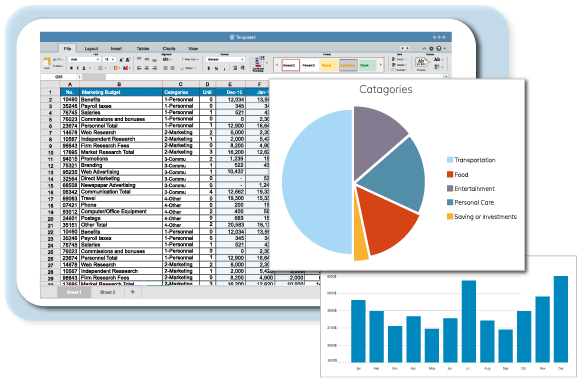577x378 pixels.
Task: Open the font size dropdown
Action: point(109,60)
